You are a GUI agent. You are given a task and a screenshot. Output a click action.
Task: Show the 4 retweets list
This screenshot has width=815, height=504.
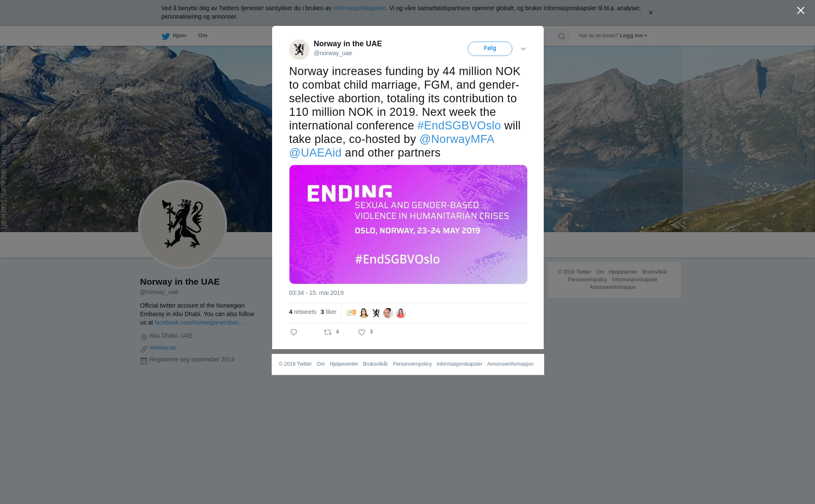[303, 312]
